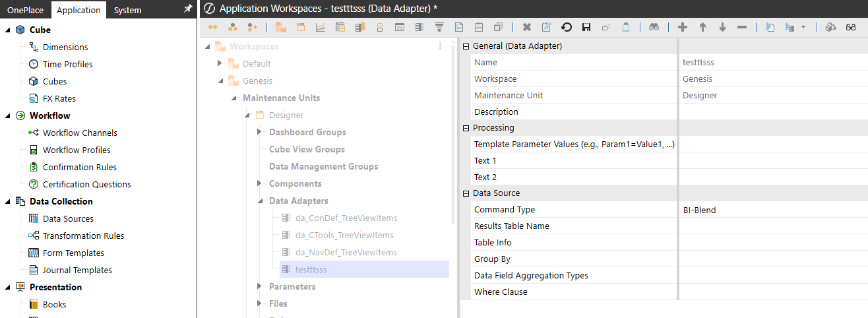Screen dimensions: 868x318
Task: Select da_NavDef_TreeViewItems data adapter
Action: coord(346,252)
